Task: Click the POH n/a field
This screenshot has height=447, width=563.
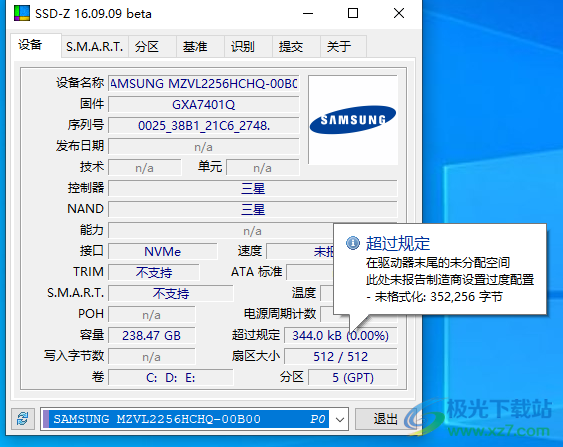Action: click(152, 315)
